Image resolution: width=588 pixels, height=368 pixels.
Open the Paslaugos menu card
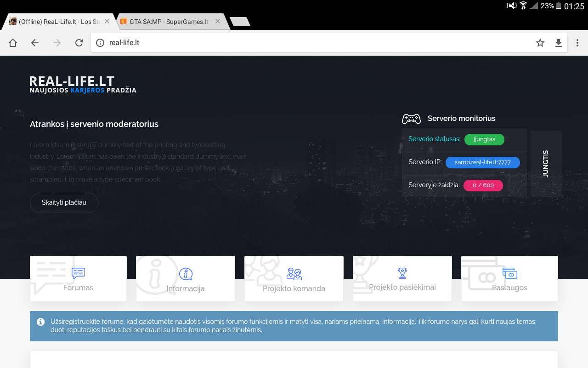[510, 279]
